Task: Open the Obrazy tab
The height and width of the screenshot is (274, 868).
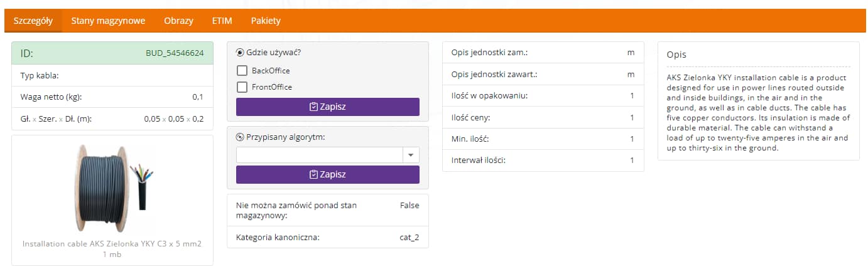Action: click(x=178, y=21)
